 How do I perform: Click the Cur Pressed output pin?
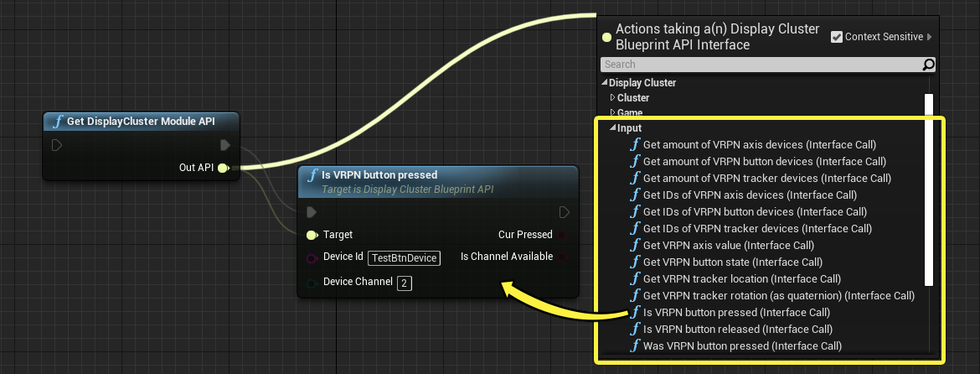point(563,235)
